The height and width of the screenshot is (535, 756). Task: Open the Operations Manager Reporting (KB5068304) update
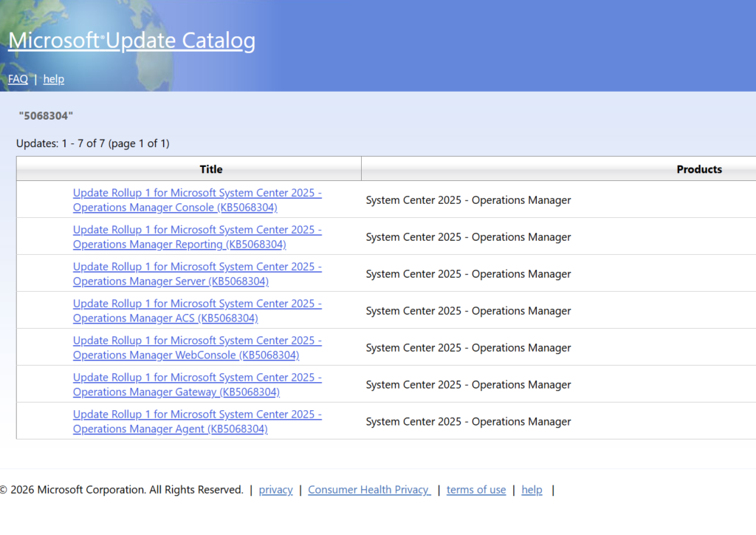[x=197, y=237]
